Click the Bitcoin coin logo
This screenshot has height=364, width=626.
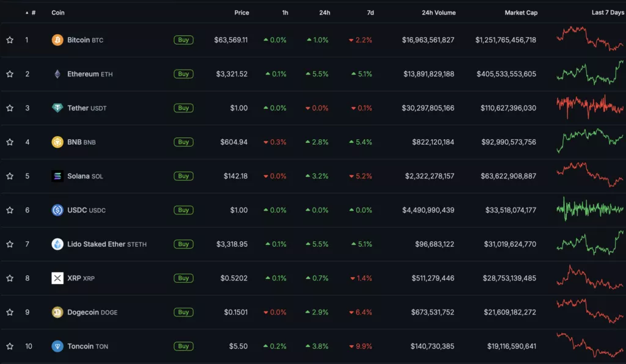tap(57, 40)
